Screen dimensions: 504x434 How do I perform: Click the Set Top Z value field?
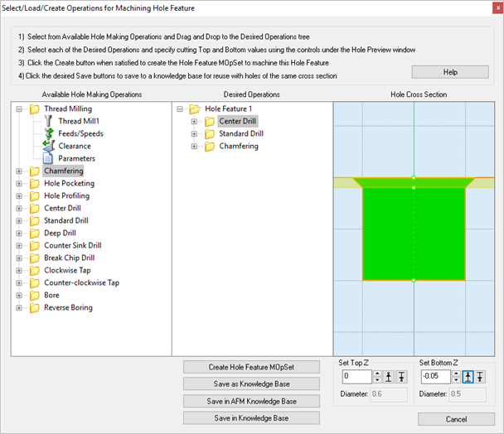pyautogui.click(x=356, y=377)
